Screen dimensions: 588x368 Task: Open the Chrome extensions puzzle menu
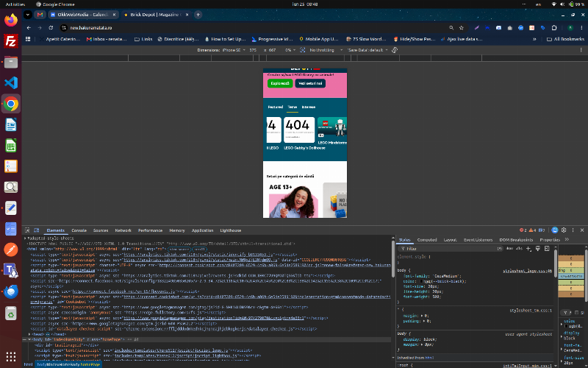[x=554, y=28]
